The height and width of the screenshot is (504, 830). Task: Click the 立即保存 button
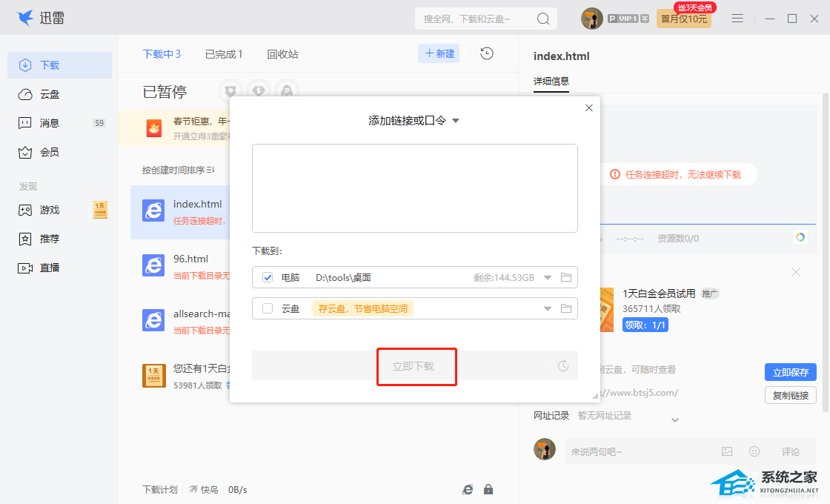tap(790, 372)
